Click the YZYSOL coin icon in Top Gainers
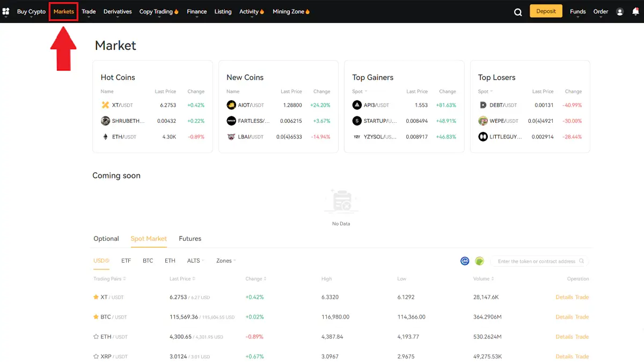Image resolution: width=644 pixels, height=362 pixels. click(x=357, y=137)
